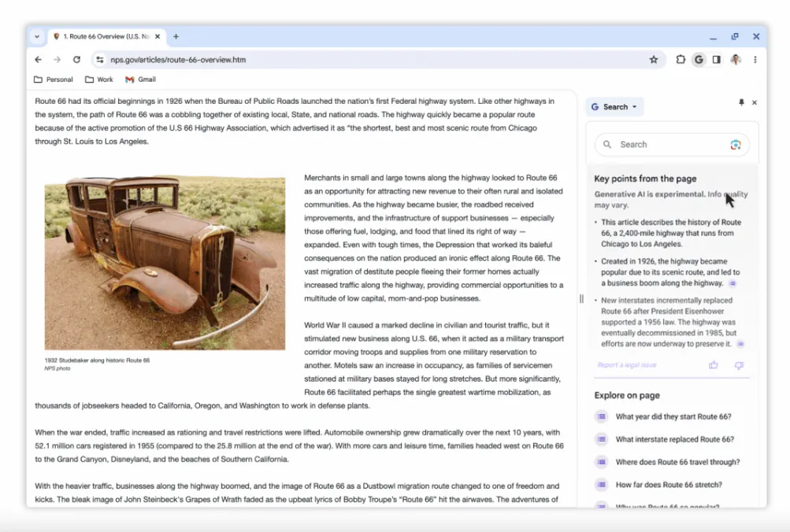The width and height of the screenshot is (790, 532).
Task: Click icon beside What year question
Action: (x=601, y=416)
